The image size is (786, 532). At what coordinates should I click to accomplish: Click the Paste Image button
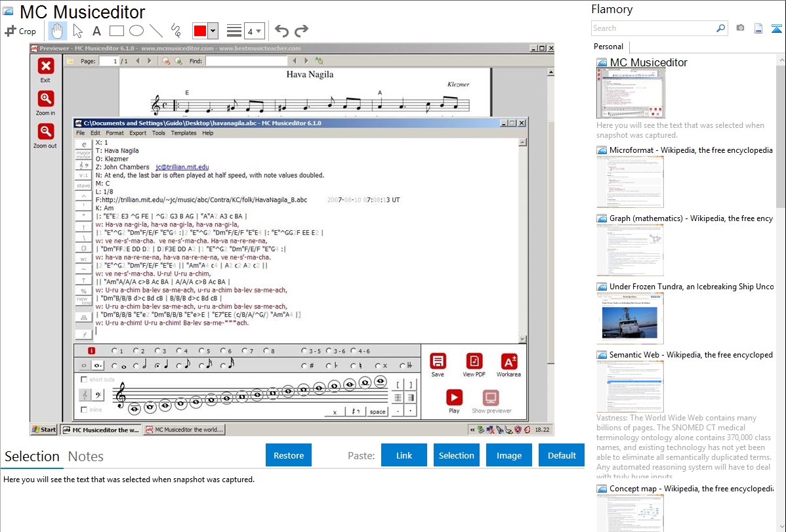click(508, 455)
